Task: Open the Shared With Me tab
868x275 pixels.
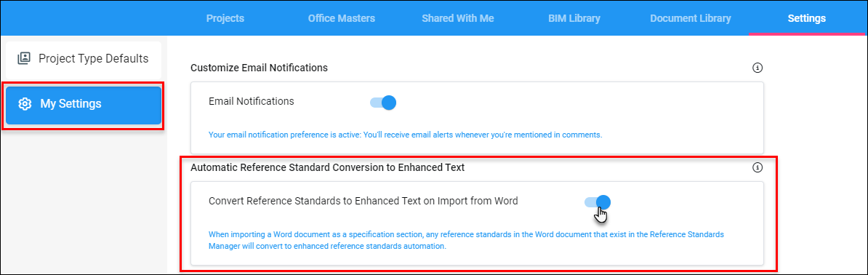Action: point(458,18)
